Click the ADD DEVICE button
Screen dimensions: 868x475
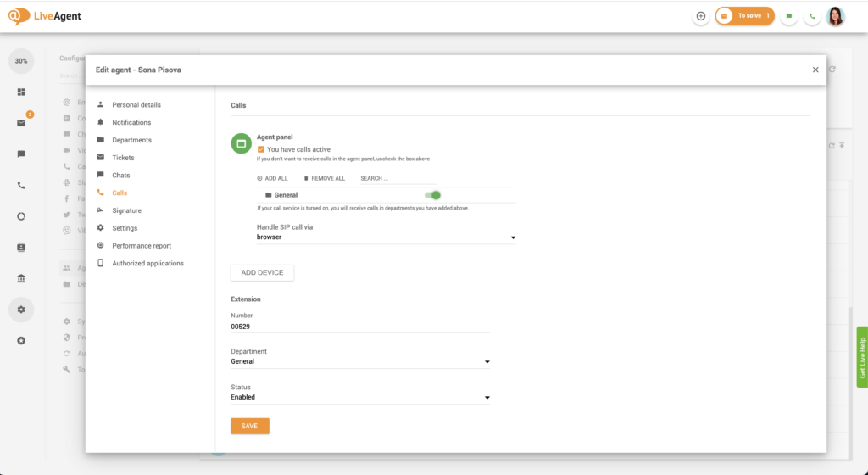[262, 272]
